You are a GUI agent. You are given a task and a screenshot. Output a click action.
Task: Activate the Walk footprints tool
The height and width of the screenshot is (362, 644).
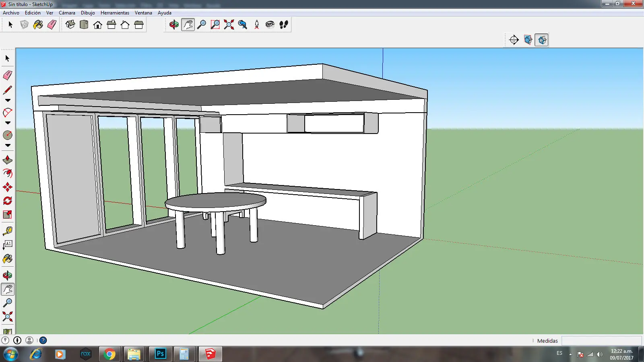click(x=284, y=25)
